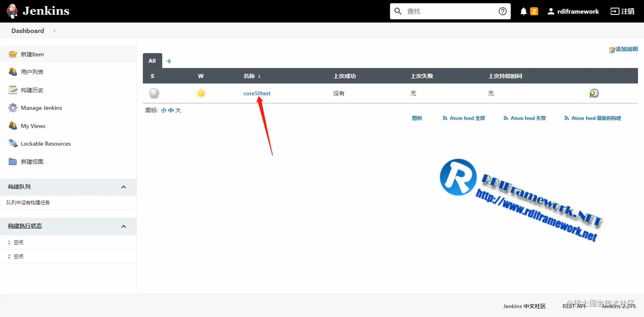The height and width of the screenshot is (317, 644).
Task: Click the search magnifier icon
Action: (x=398, y=11)
